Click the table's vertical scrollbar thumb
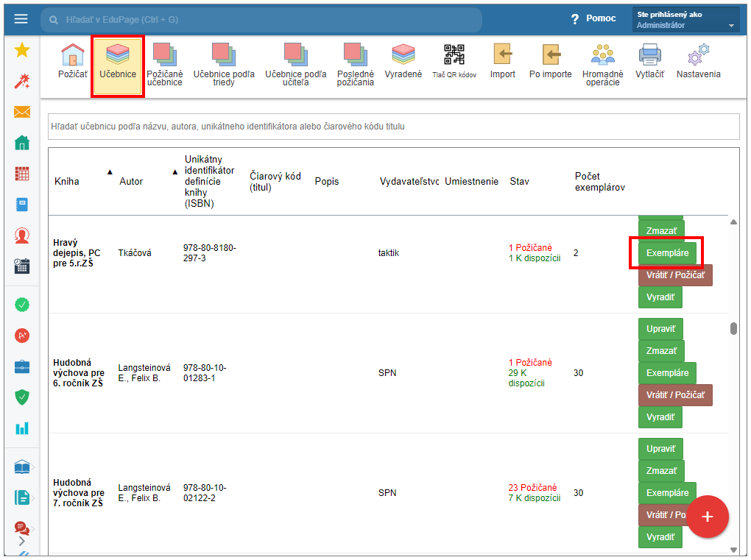Viewport: 751px width, 560px height. click(733, 329)
